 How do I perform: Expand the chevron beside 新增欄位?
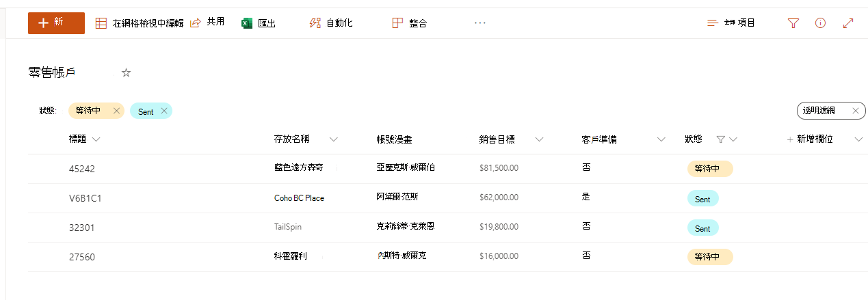click(859, 139)
